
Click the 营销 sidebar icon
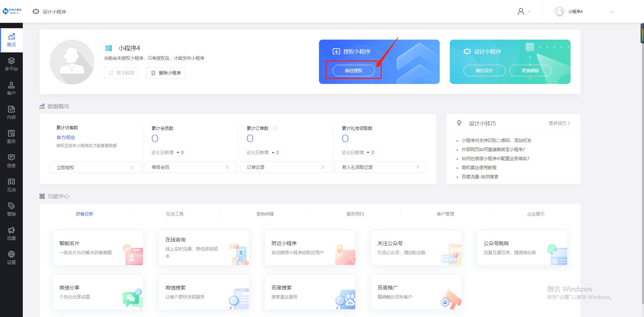click(x=11, y=209)
